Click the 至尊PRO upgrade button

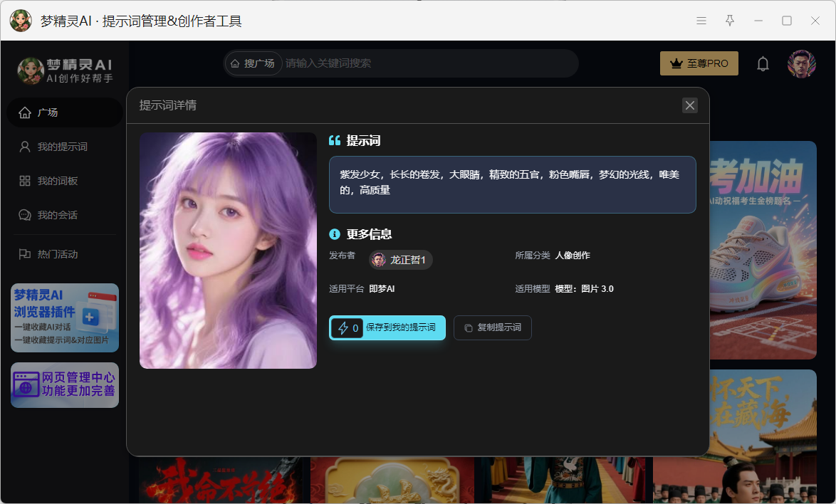click(x=699, y=63)
